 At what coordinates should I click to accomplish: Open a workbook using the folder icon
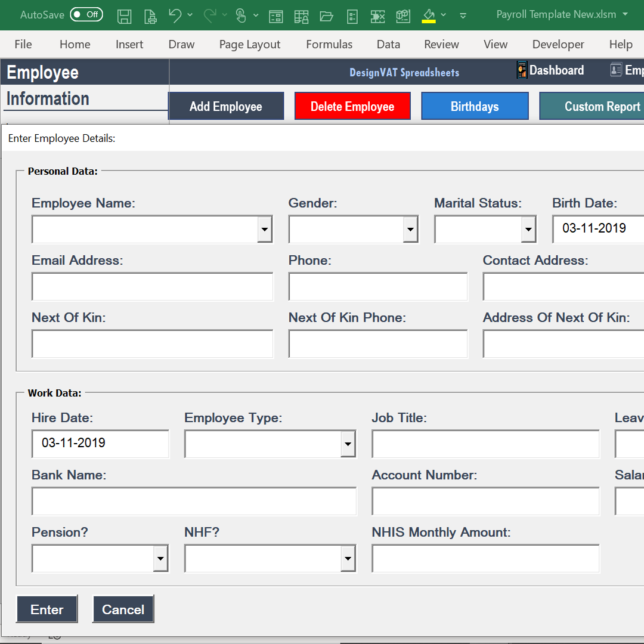326,16
